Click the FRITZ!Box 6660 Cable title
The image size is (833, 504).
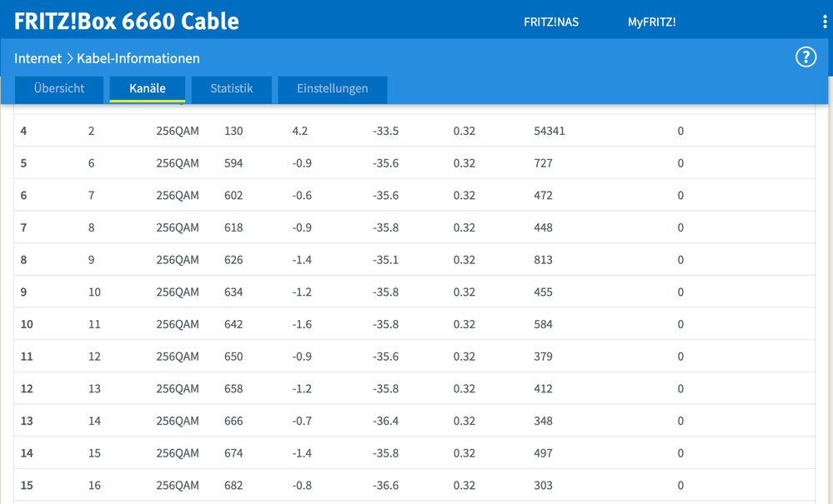(127, 21)
